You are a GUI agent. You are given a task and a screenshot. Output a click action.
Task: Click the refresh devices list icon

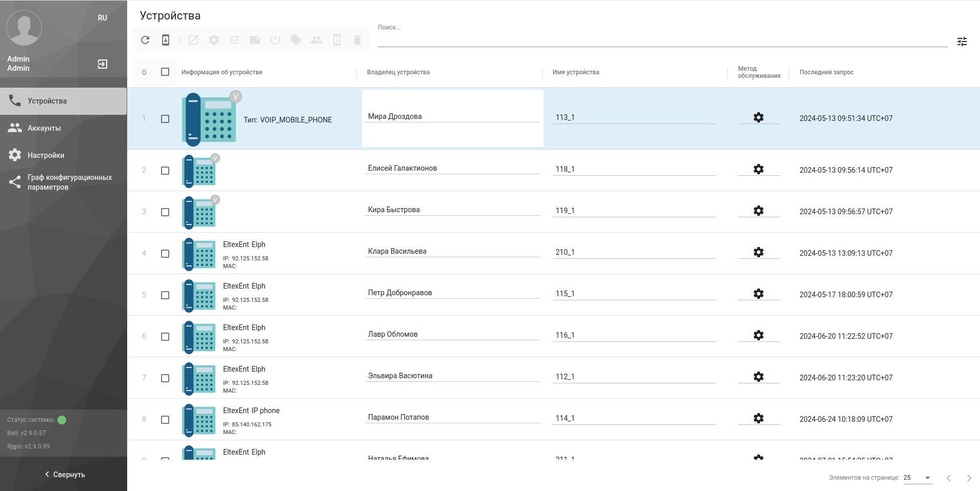click(145, 40)
